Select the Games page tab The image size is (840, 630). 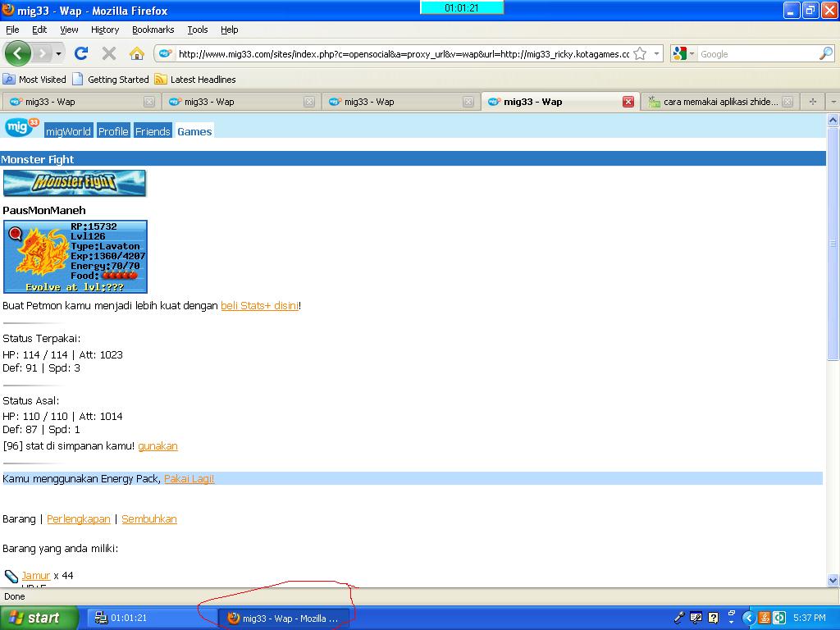[194, 131]
